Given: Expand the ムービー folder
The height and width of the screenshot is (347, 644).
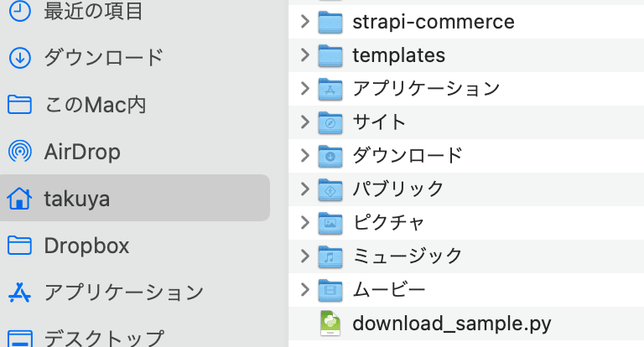Looking at the screenshot, I should click(304, 289).
